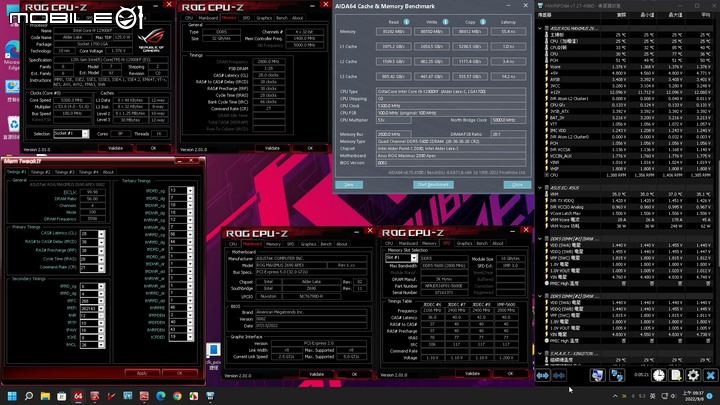Click clock and date in taskbar
The width and height of the screenshot is (720, 405).
693,396
